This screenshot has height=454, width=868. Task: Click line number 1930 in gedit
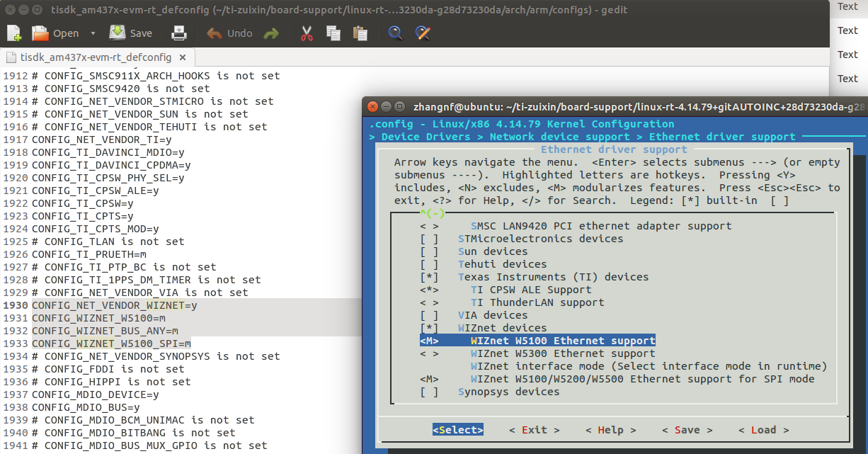pos(16,305)
